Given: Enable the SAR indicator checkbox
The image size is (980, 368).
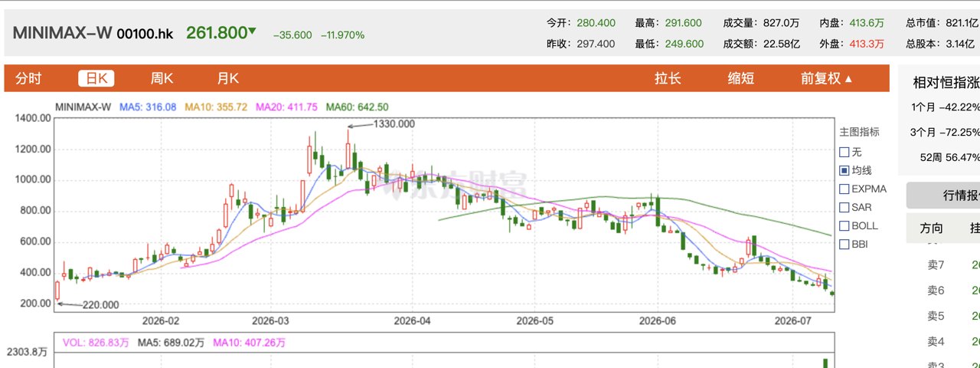Looking at the screenshot, I should point(844,207).
